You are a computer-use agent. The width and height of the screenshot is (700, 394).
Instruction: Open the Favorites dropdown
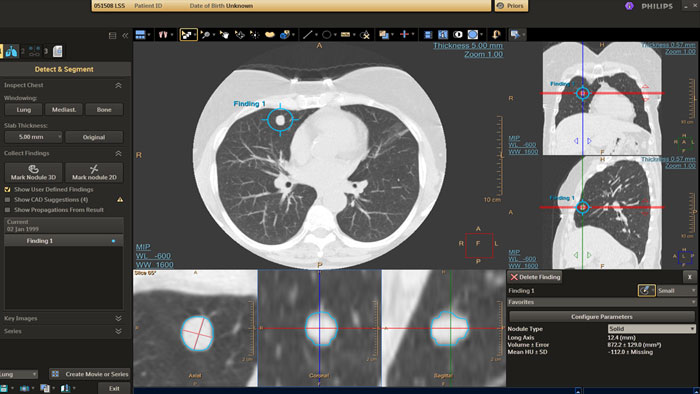click(x=601, y=302)
